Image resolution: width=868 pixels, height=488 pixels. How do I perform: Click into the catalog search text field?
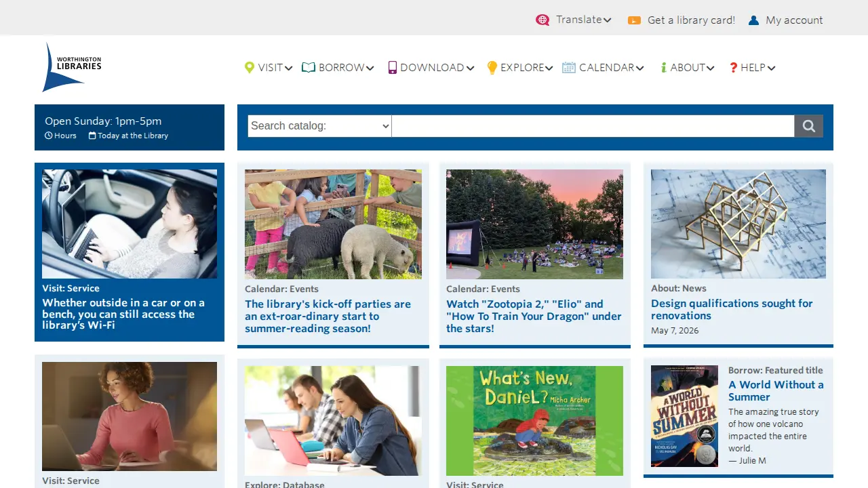593,126
